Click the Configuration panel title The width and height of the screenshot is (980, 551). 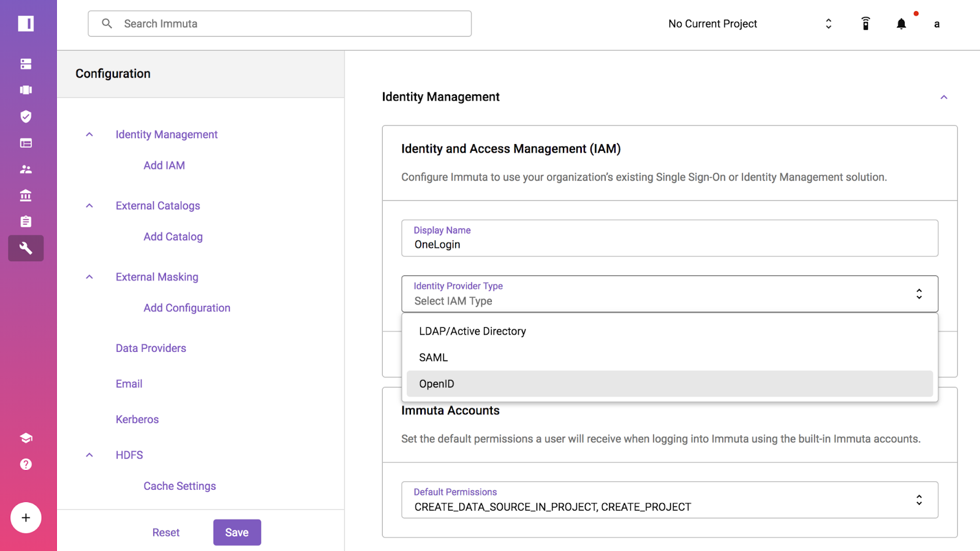pos(113,74)
